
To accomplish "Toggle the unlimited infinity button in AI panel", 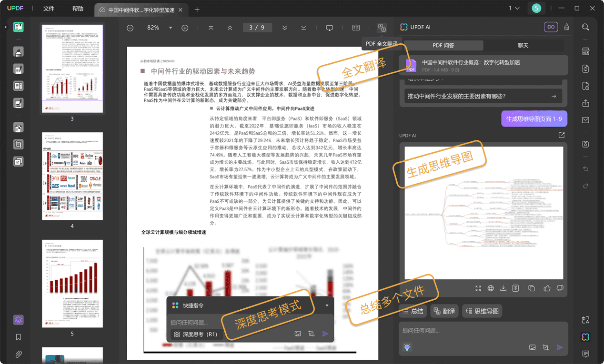I will point(551,27).
